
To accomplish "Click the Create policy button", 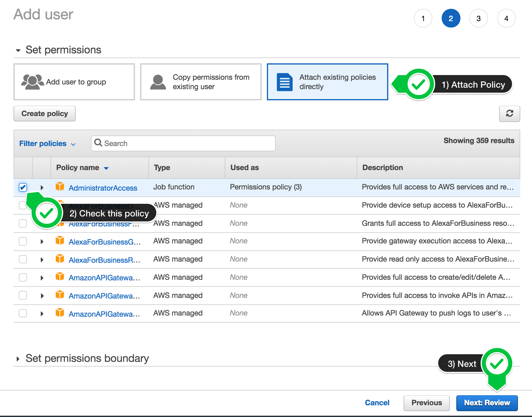I will (45, 113).
